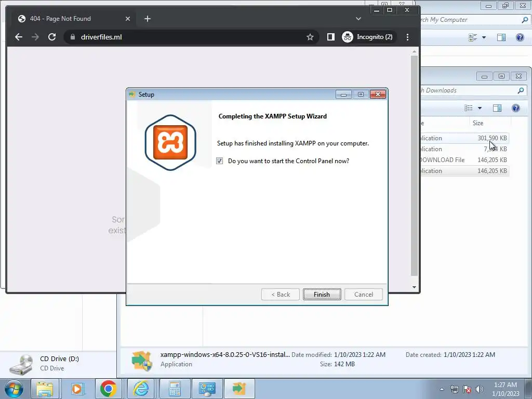This screenshot has height=399, width=532.
Task: Bookmark this page with star icon
Action: pyautogui.click(x=310, y=37)
